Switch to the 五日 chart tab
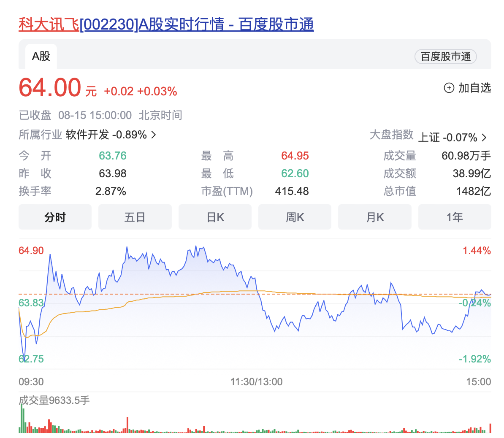504x438 pixels. coord(135,217)
